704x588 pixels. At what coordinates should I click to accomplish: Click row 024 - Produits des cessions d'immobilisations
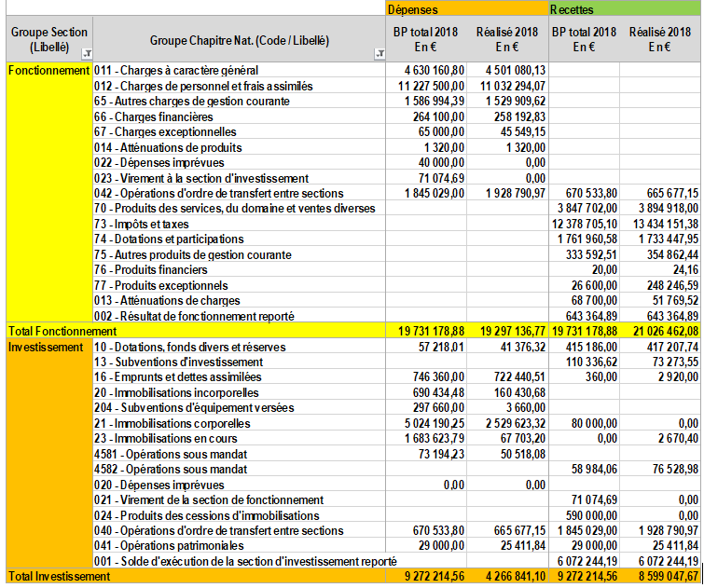tap(207, 515)
